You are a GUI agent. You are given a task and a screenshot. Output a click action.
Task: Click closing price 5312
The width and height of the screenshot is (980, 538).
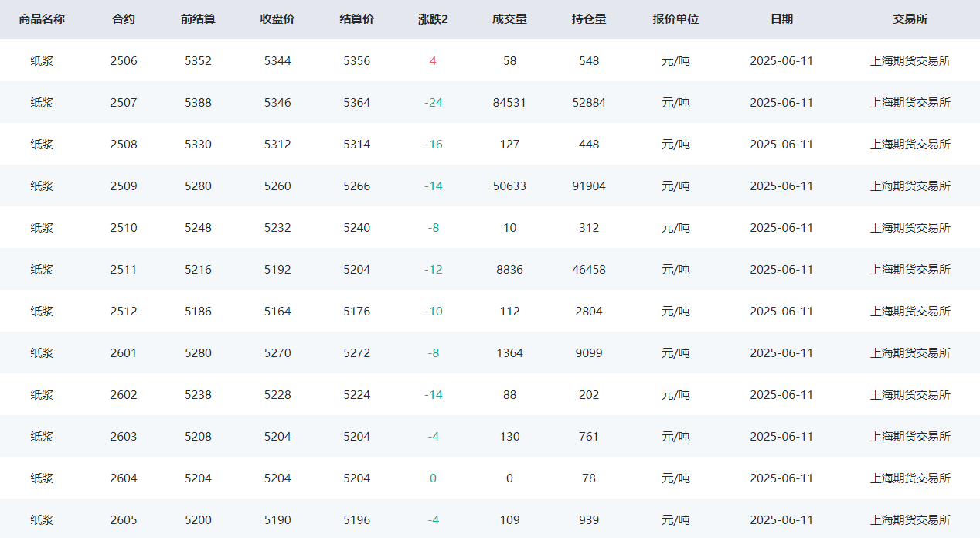277,145
